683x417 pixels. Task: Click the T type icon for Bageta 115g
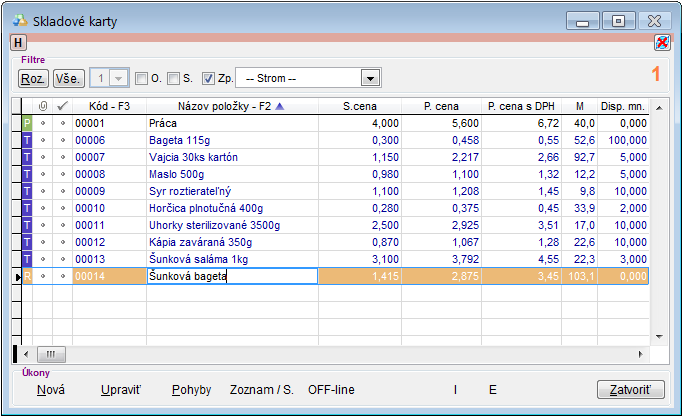click(x=27, y=141)
